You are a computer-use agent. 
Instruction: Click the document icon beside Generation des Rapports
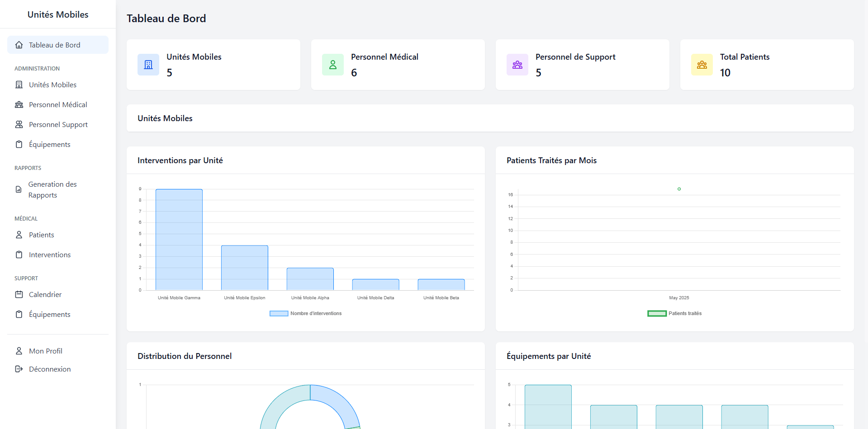(x=19, y=189)
